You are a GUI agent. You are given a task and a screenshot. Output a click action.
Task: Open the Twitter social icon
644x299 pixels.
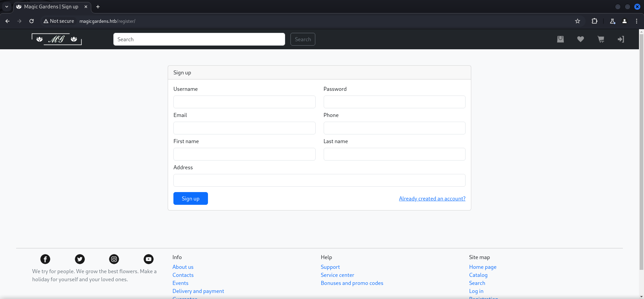click(x=80, y=259)
